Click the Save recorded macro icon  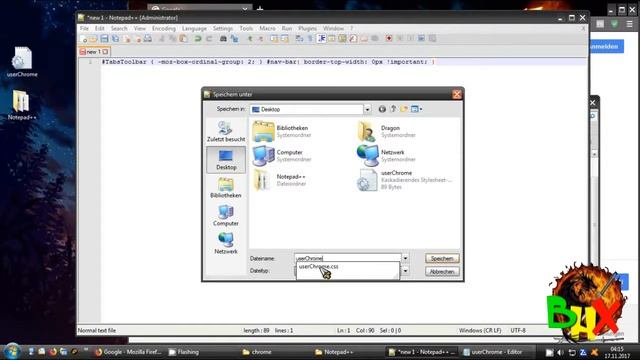point(432,39)
